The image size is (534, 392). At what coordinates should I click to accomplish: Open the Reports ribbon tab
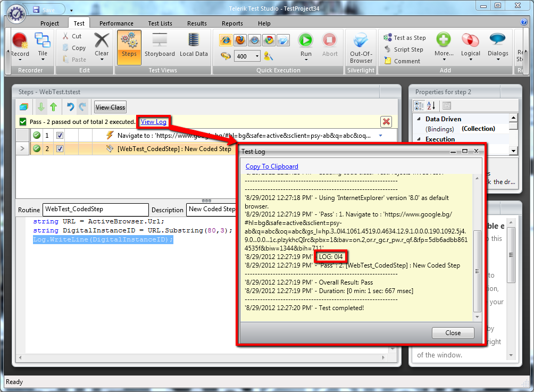[x=232, y=23]
